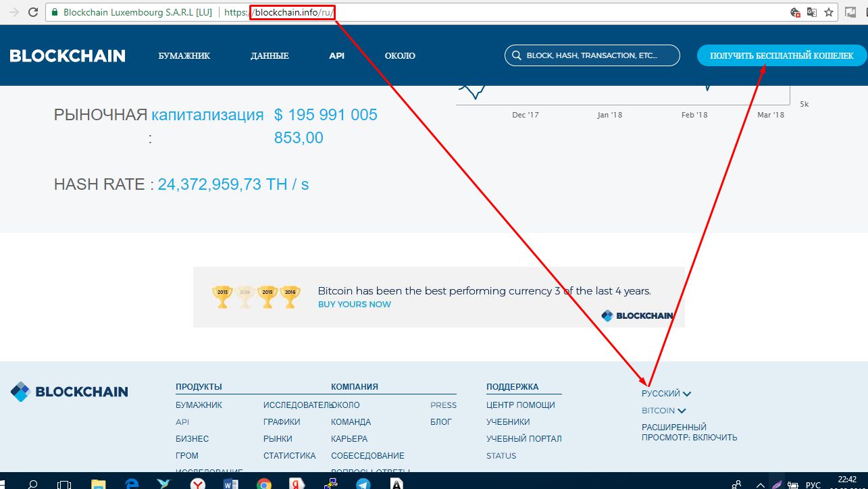Open footer СТАТИСТИКА link
The image size is (868, 489).
(289, 456)
